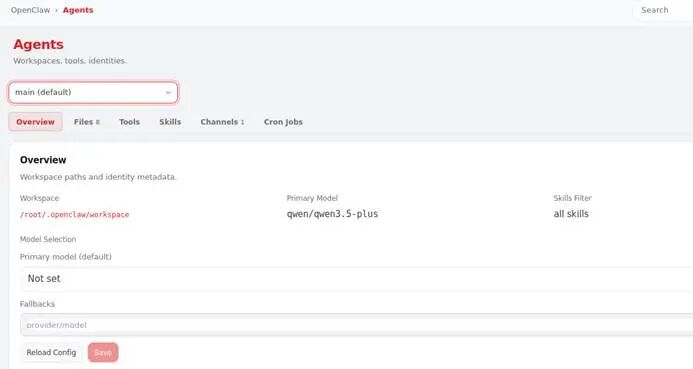
Task: Click the 'Primary model (default)' label
Action: point(65,257)
